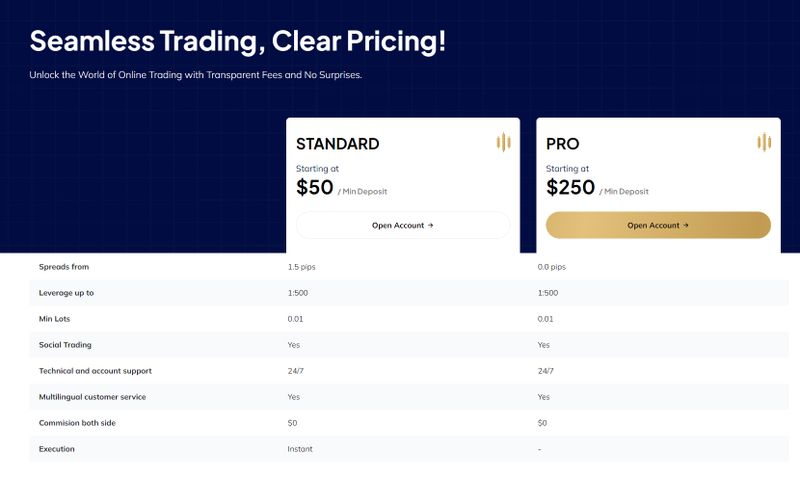Click the Commision both side label
The width and height of the screenshot is (800, 481).
tap(77, 423)
